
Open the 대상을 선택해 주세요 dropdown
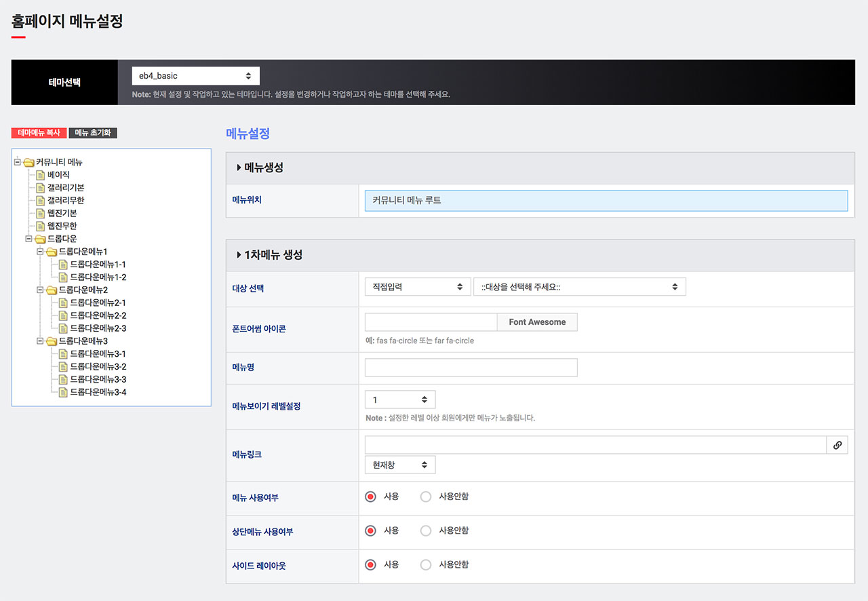(580, 287)
